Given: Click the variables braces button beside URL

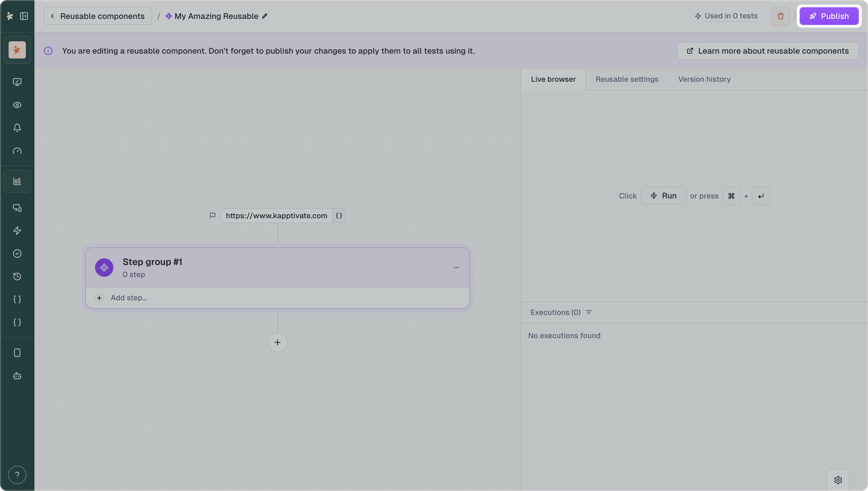Looking at the screenshot, I should tap(339, 216).
